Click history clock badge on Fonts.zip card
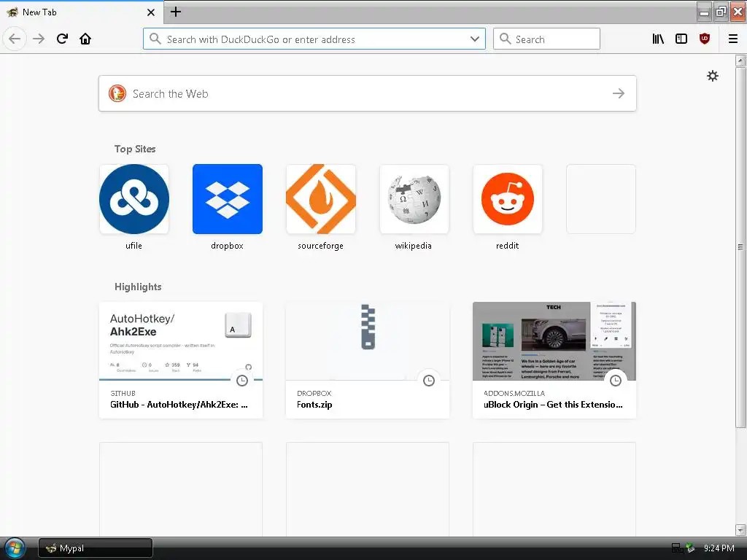The image size is (747, 560). click(x=429, y=381)
